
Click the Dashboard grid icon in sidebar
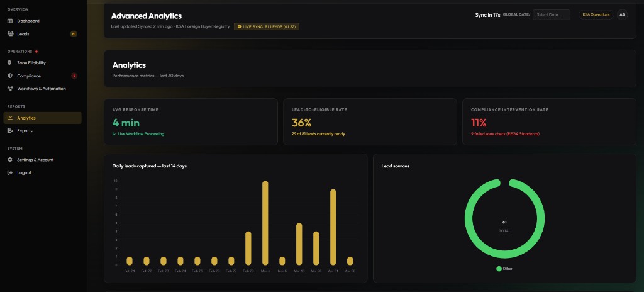pyautogui.click(x=10, y=21)
